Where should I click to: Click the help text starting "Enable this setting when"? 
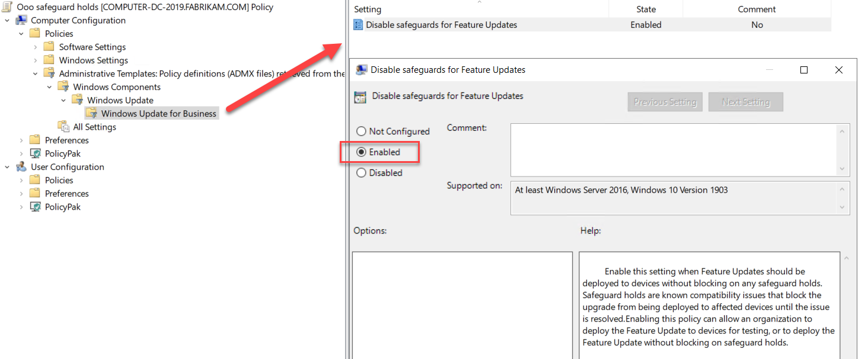(x=709, y=307)
